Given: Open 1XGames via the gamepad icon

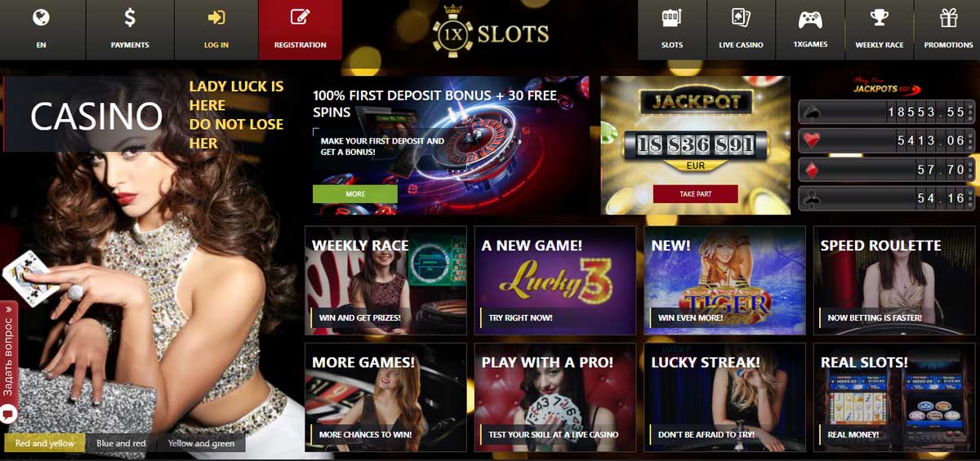Looking at the screenshot, I should [x=809, y=19].
